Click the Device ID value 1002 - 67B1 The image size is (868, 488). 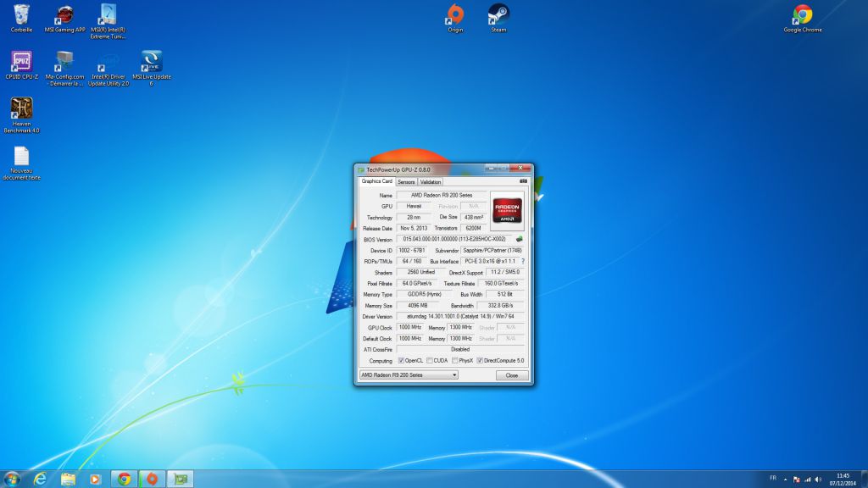click(x=411, y=251)
